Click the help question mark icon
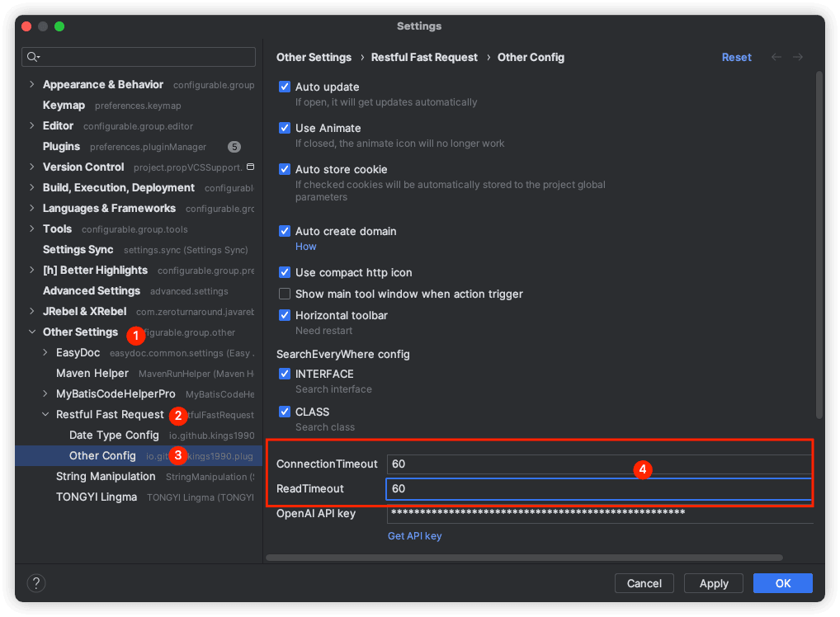The width and height of the screenshot is (840, 617). [x=36, y=583]
